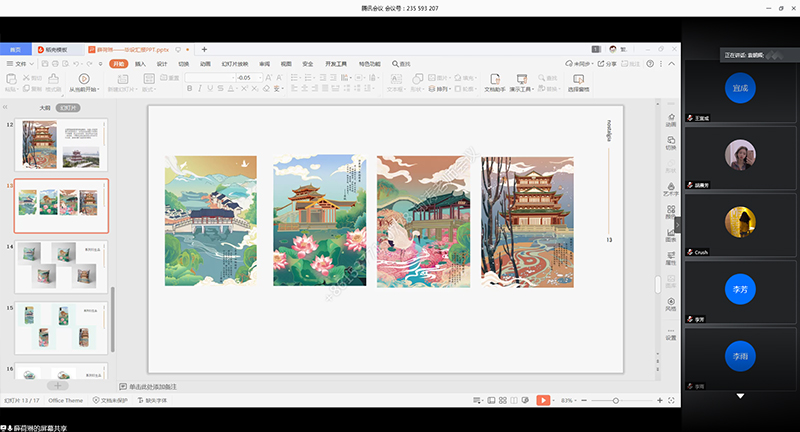Viewport: 800px width, 432px height.
Task: Open the 图表 chart side panel icon
Action: point(670,236)
